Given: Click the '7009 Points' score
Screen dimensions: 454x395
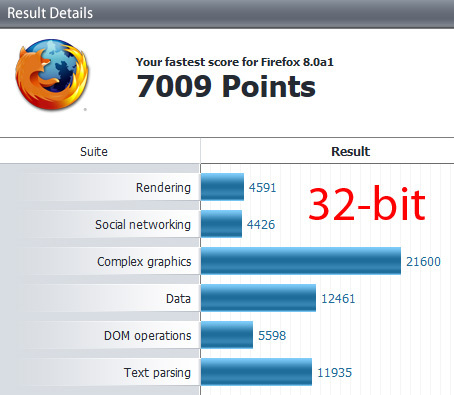Looking at the screenshot, I should pos(226,86).
